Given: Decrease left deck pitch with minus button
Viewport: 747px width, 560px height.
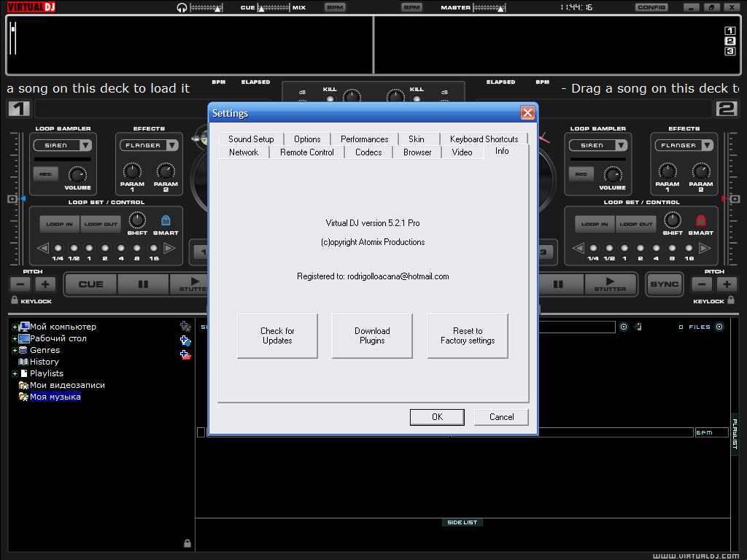Looking at the screenshot, I should tap(20, 285).
